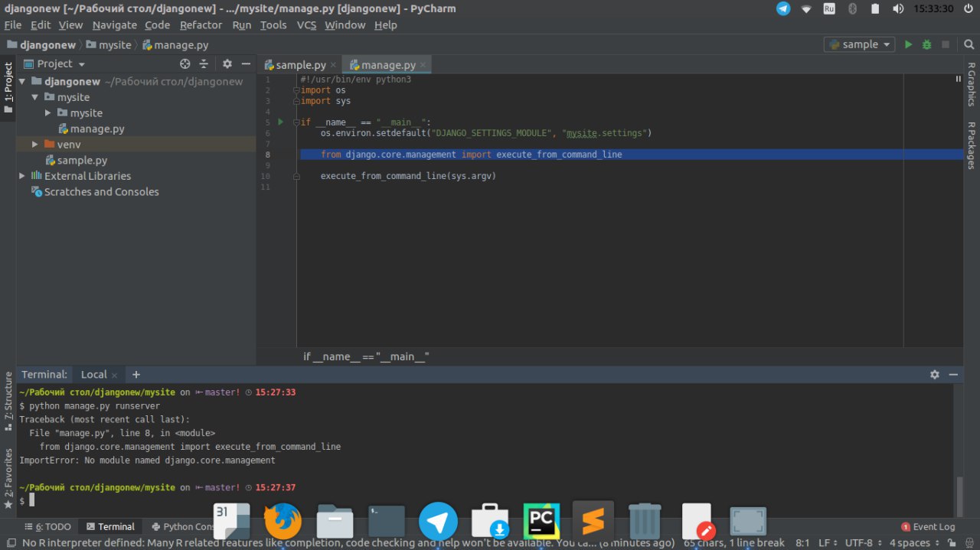
Task: Click djangonew in the navigation breadcrumb
Action: [41, 45]
